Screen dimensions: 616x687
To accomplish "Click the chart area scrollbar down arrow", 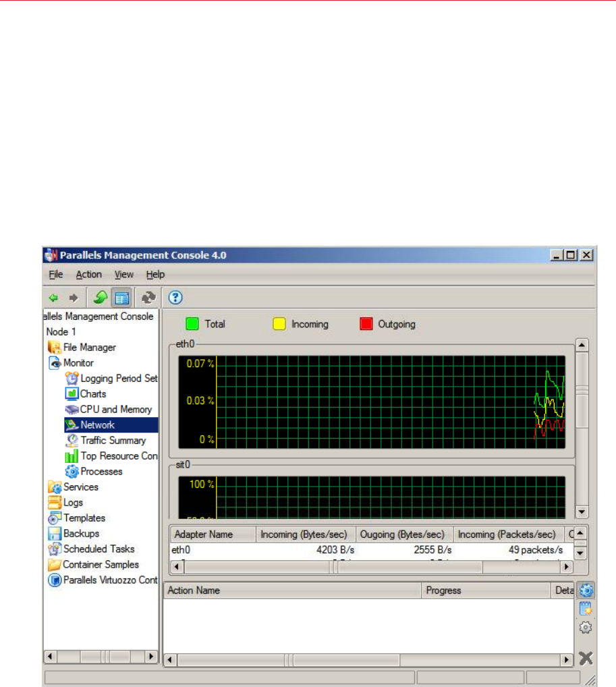I will [582, 512].
